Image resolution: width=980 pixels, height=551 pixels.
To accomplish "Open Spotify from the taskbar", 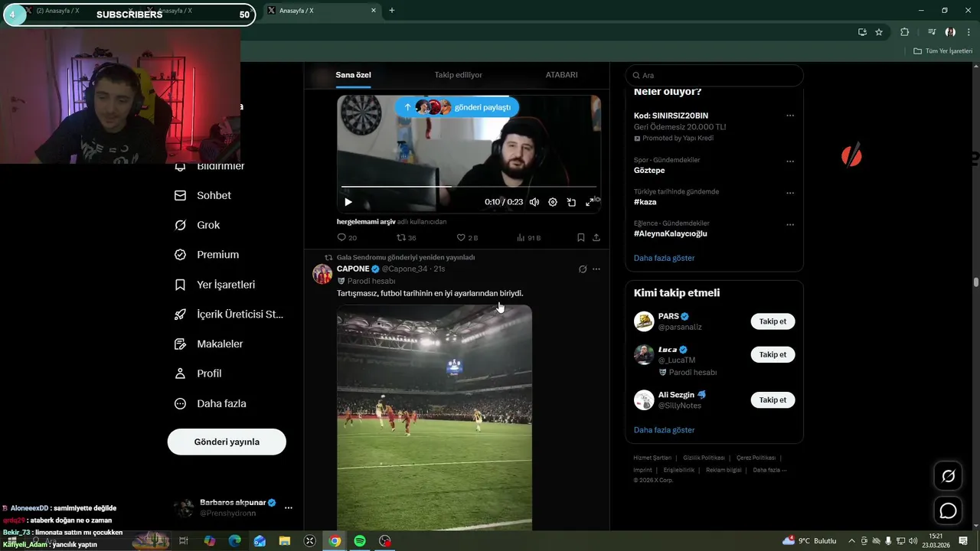I will coord(360,541).
